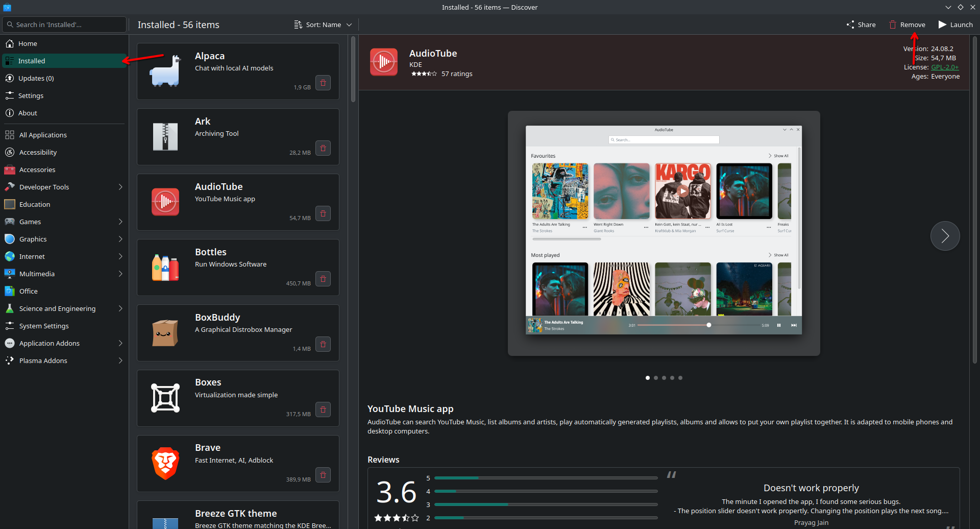Expand the Internet category arrow
The width and height of the screenshot is (980, 529).
(x=120, y=256)
